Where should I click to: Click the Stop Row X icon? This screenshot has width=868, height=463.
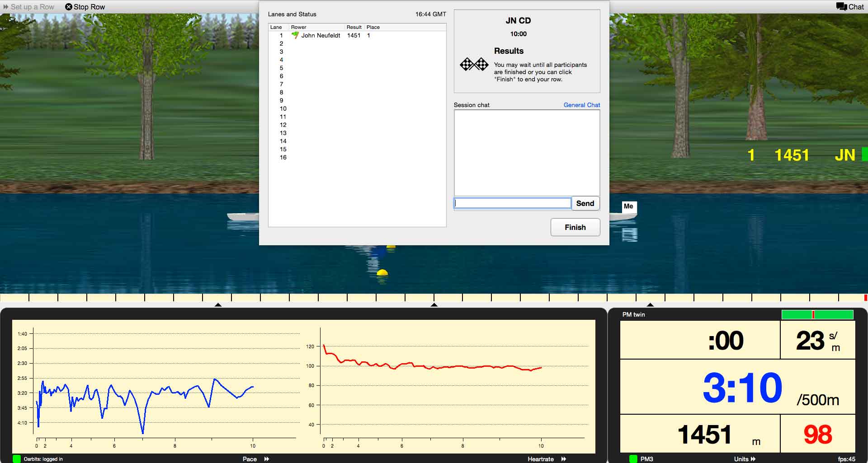[69, 7]
